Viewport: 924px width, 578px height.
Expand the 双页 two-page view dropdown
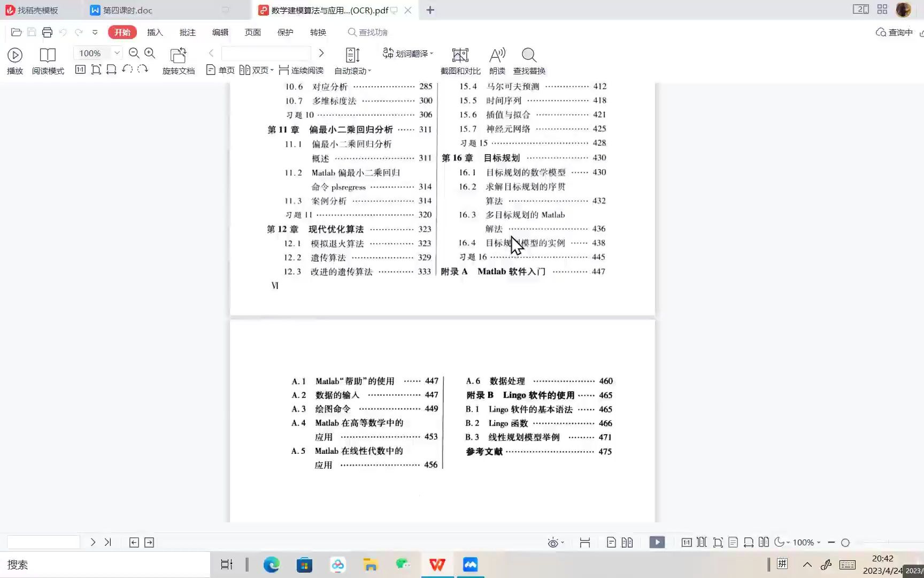(272, 70)
